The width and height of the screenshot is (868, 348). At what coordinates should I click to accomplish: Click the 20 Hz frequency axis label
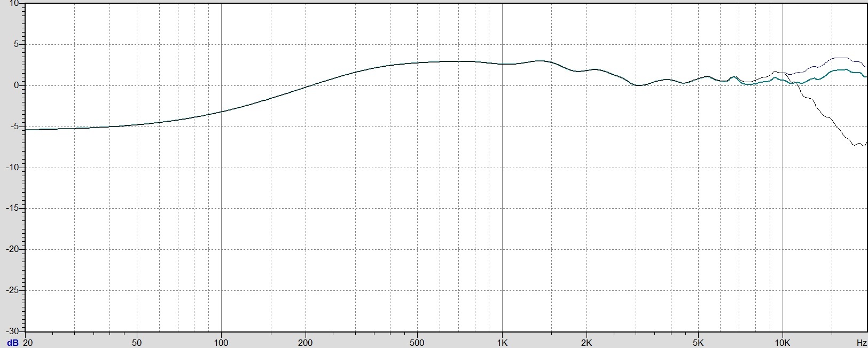click(x=28, y=343)
